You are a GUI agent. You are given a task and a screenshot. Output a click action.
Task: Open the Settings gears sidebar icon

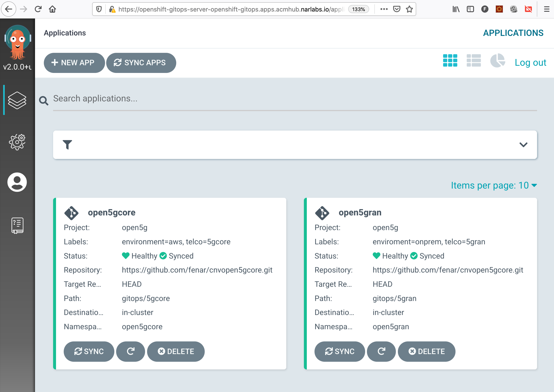click(17, 142)
